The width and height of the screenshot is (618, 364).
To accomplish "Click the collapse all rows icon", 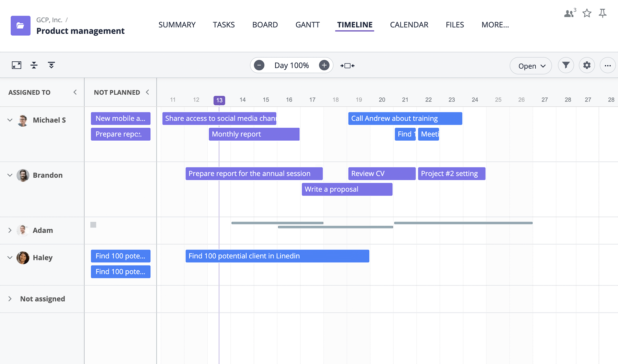I will [x=34, y=65].
